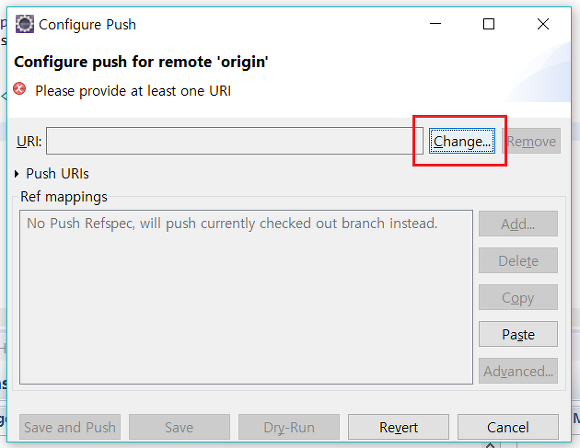Screen dimensions: 580x448
Task: Minimize the Configure Push window
Action: (x=435, y=24)
